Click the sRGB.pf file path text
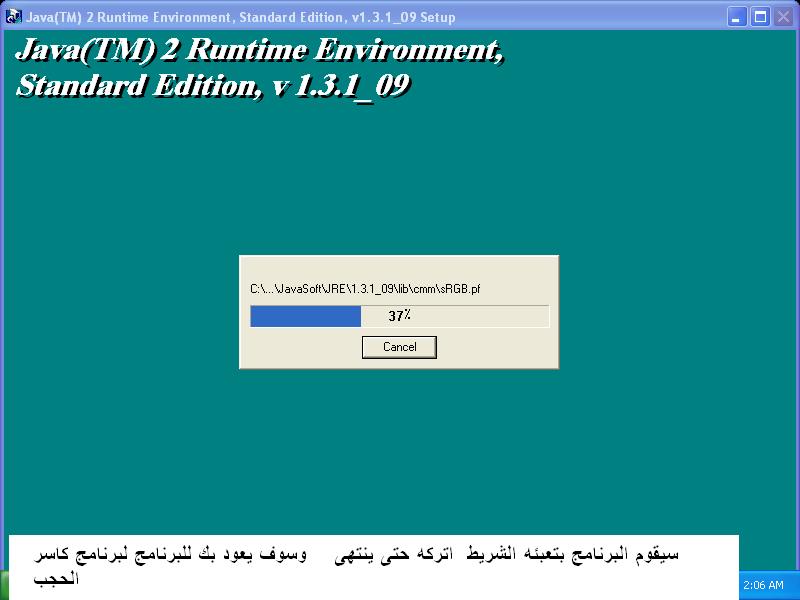The image size is (800, 600). [365, 289]
